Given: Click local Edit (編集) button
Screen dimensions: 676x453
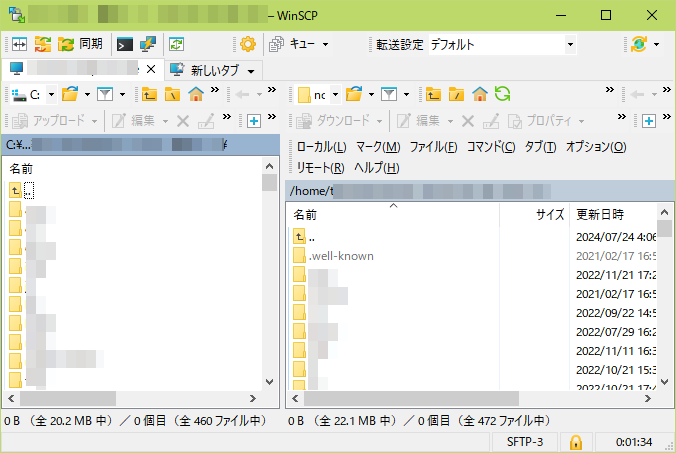Looking at the screenshot, I should click(x=134, y=121).
